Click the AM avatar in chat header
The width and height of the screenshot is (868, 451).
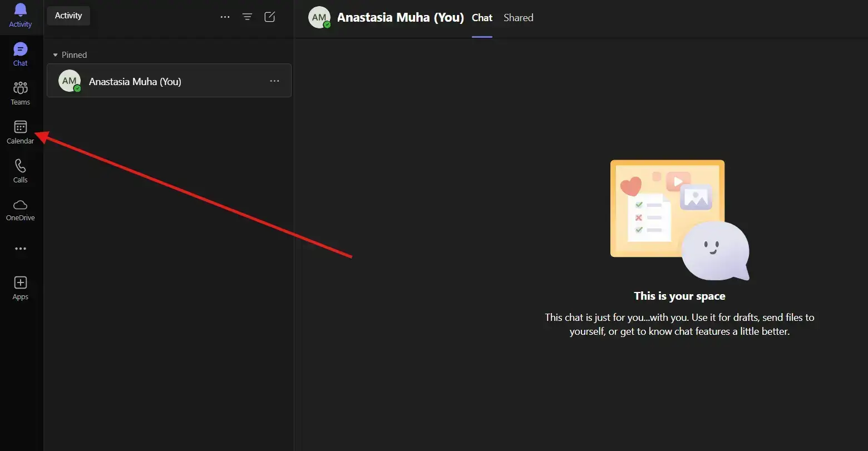tap(319, 18)
